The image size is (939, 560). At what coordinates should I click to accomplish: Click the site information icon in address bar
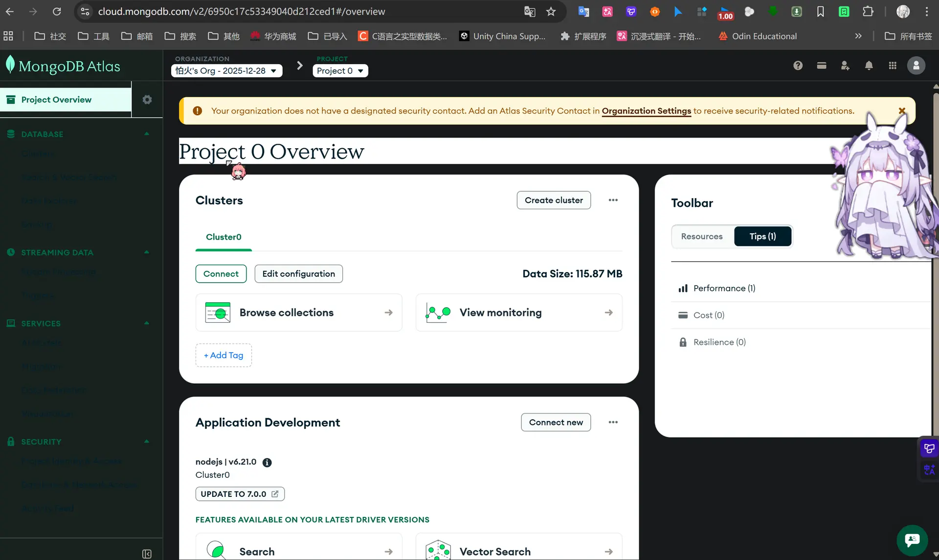(x=85, y=11)
